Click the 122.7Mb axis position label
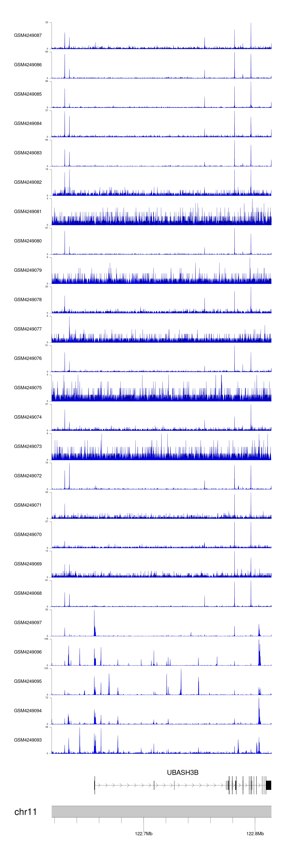286x868 pixels. [144, 833]
